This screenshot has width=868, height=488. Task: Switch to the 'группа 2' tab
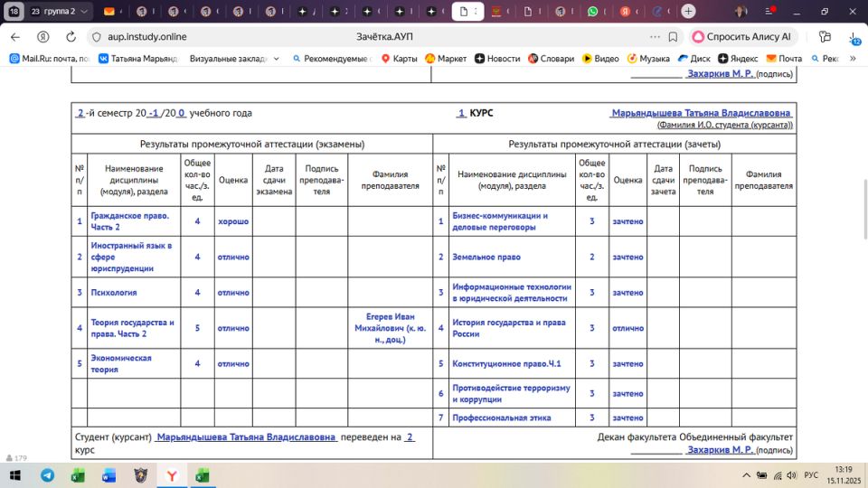click(x=59, y=12)
